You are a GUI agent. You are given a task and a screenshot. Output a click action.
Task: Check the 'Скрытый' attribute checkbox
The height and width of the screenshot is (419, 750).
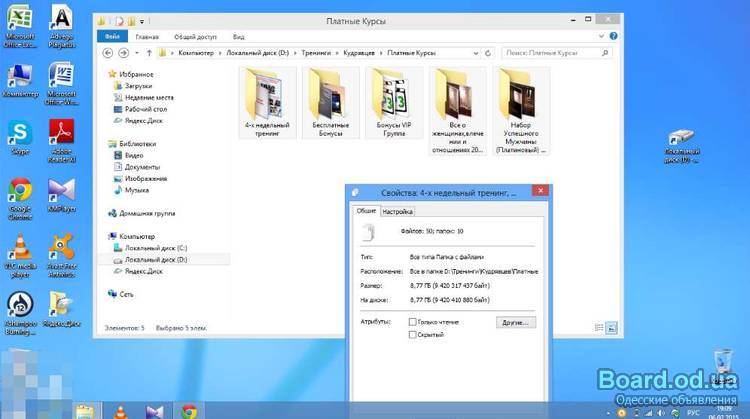pos(413,335)
